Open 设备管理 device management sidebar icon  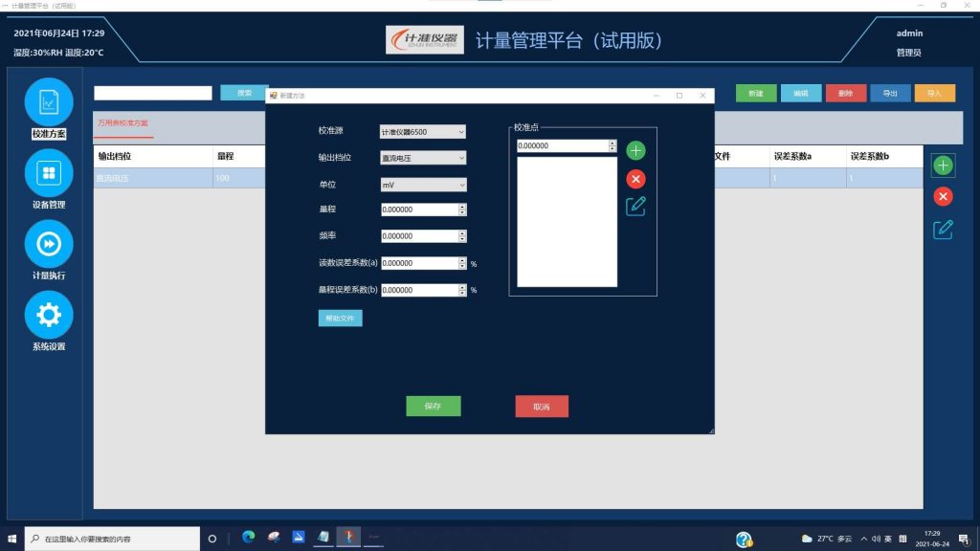pyautogui.click(x=49, y=173)
